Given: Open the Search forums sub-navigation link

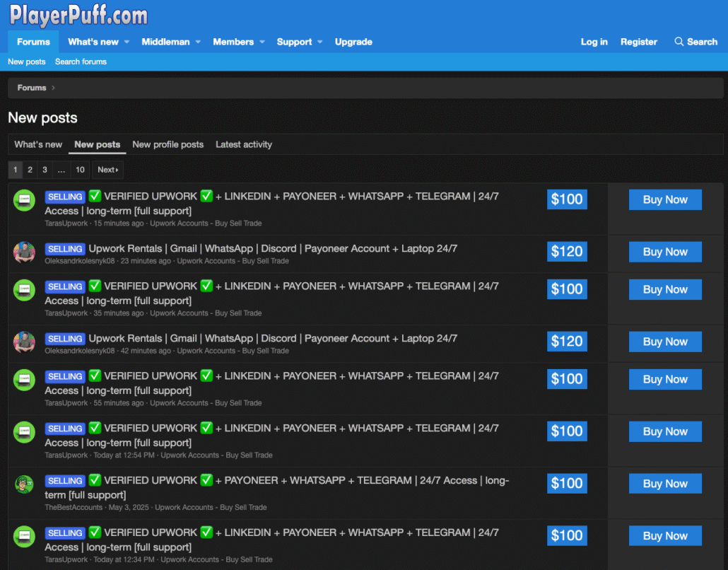Looking at the screenshot, I should [81, 62].
